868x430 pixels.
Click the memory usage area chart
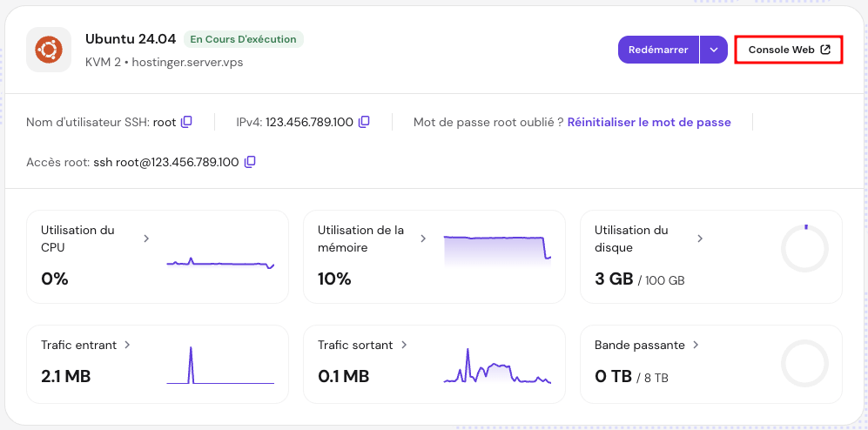point(497,252)
